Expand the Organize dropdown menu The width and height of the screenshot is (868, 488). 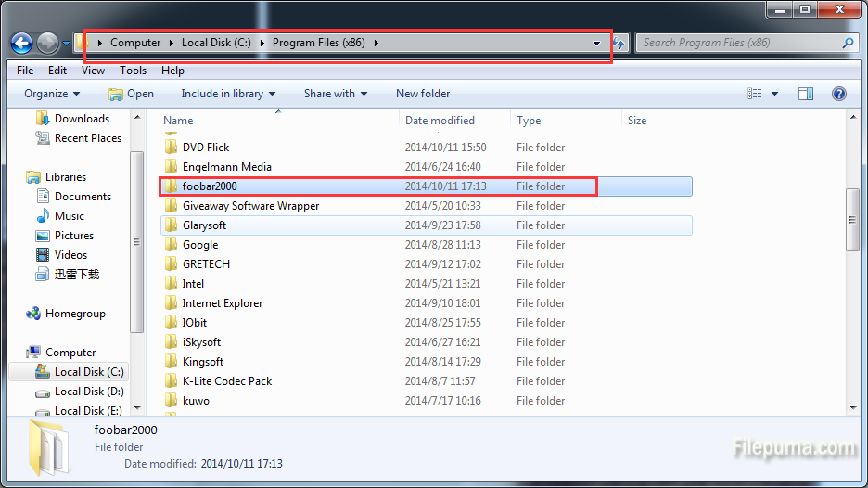pos(52,94)
